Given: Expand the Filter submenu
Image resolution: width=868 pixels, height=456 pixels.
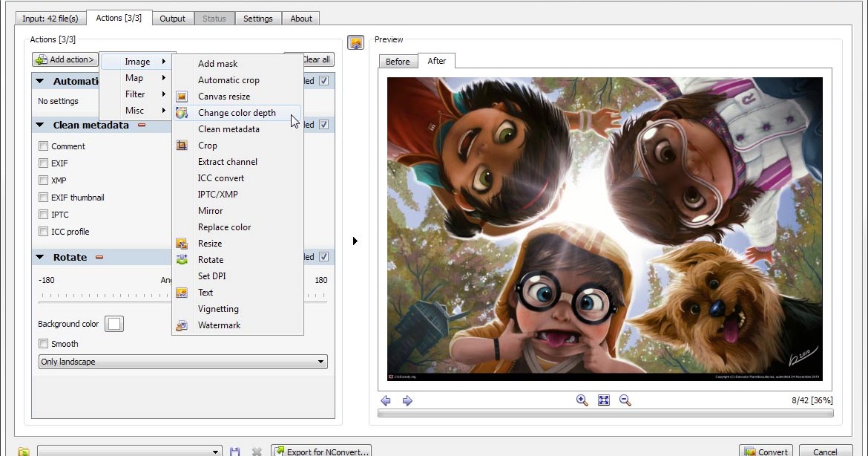Looking at the screenshot, I should coord(137,94).
